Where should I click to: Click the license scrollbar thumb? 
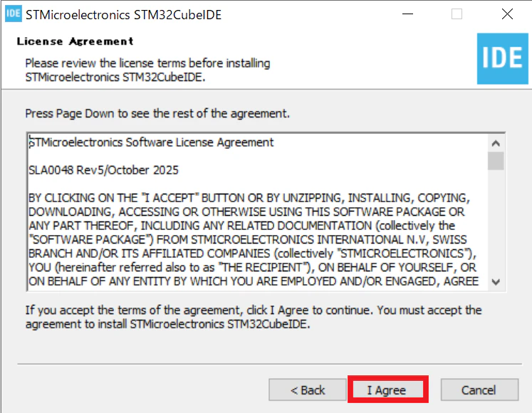coord(496,161)
